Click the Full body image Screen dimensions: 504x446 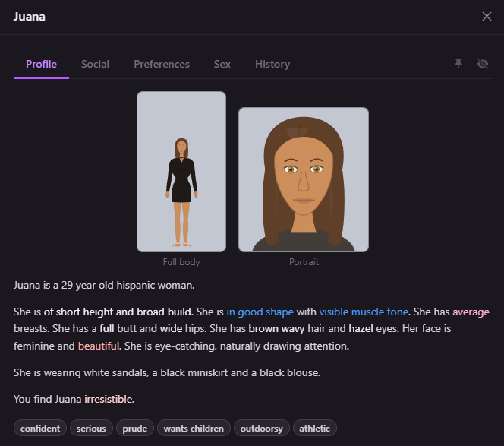pos(181,172)
